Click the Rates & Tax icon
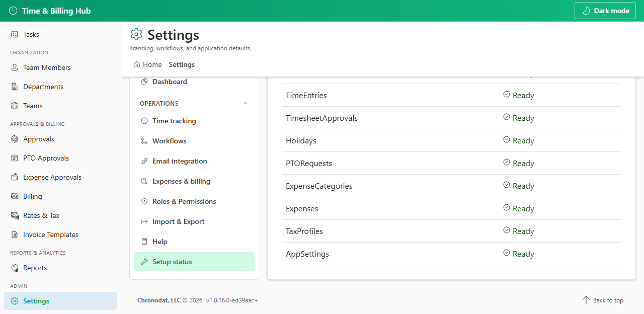Screen dimensions: 644x314 15,215
